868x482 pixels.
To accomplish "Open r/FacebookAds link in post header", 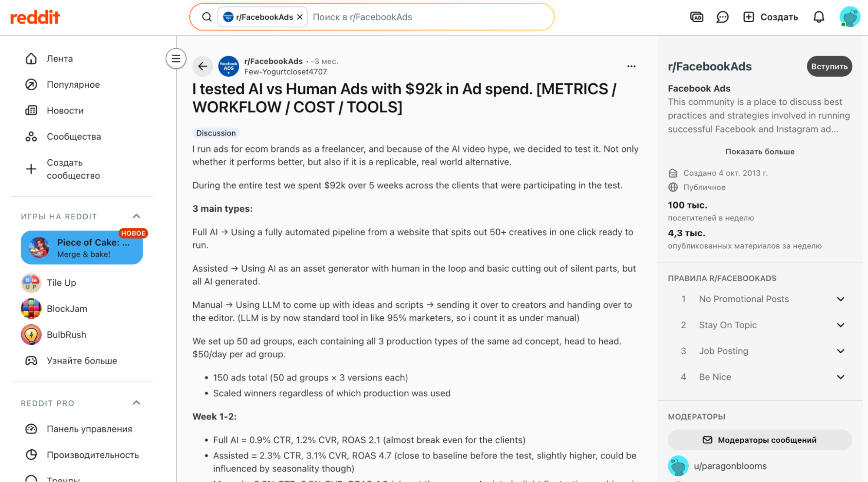I will (273, 61).
